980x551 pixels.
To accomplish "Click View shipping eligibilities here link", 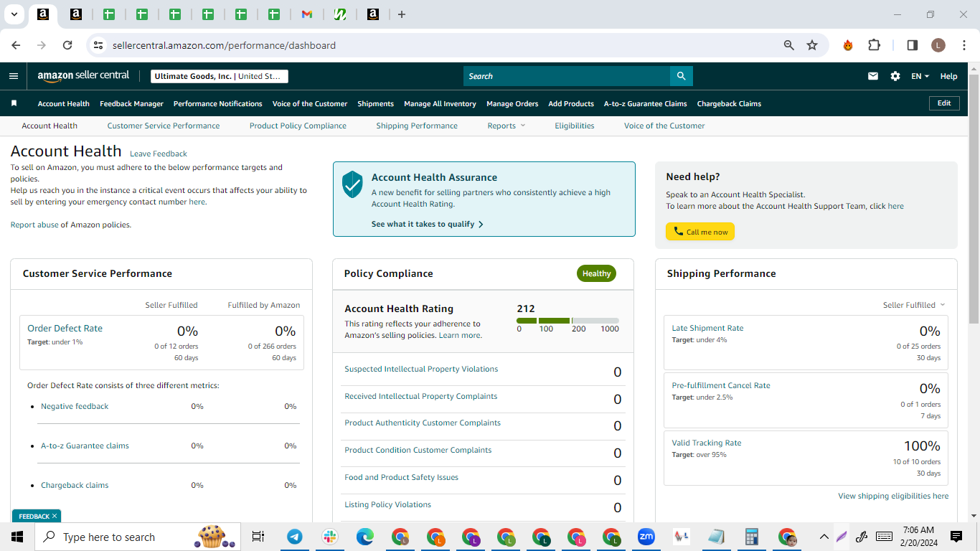I will [x=893, y=496].
